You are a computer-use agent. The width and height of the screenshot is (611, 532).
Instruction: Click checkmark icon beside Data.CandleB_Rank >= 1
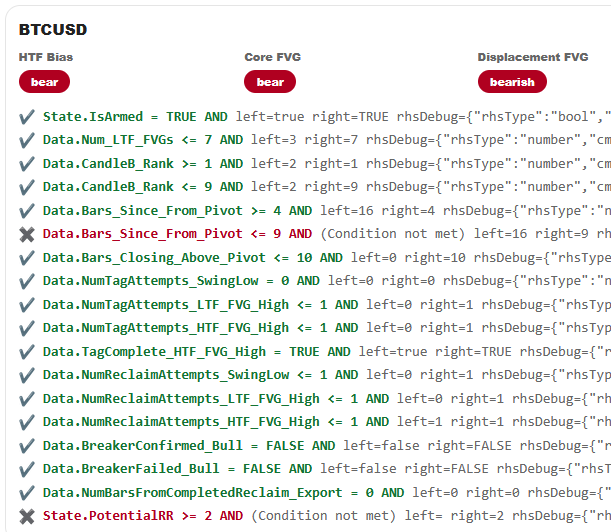27,163
